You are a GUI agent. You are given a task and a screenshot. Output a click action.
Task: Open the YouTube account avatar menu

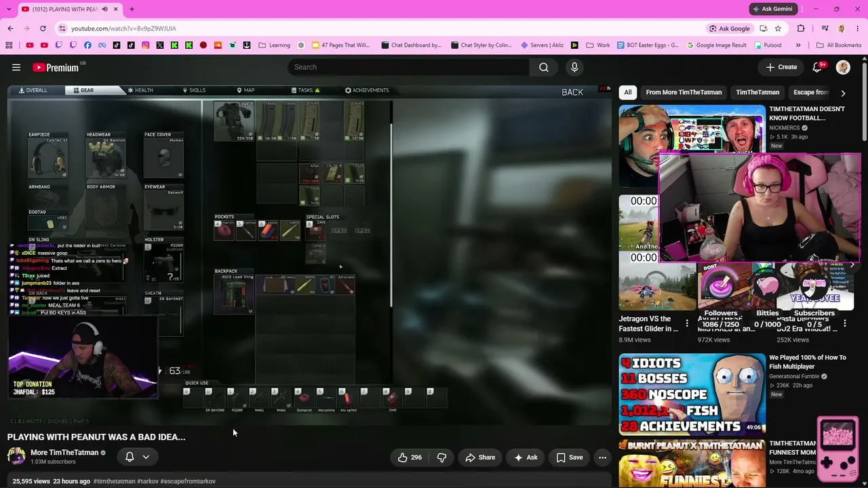coord(843,67)
